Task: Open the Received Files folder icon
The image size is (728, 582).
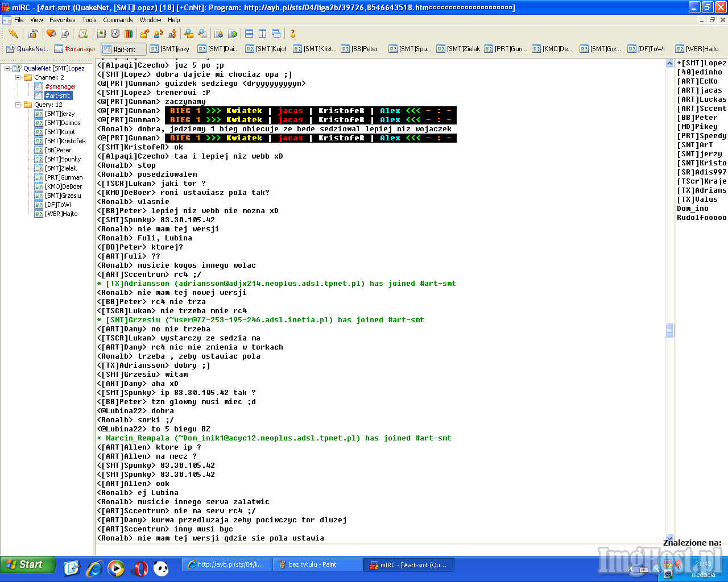Action: tap(189, 34)
